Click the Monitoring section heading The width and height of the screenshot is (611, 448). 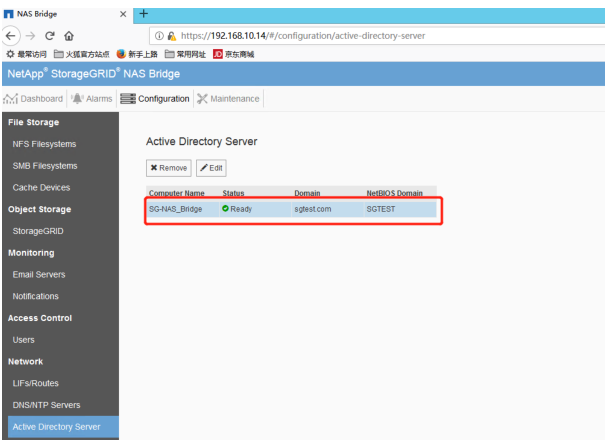click(31, 253)
